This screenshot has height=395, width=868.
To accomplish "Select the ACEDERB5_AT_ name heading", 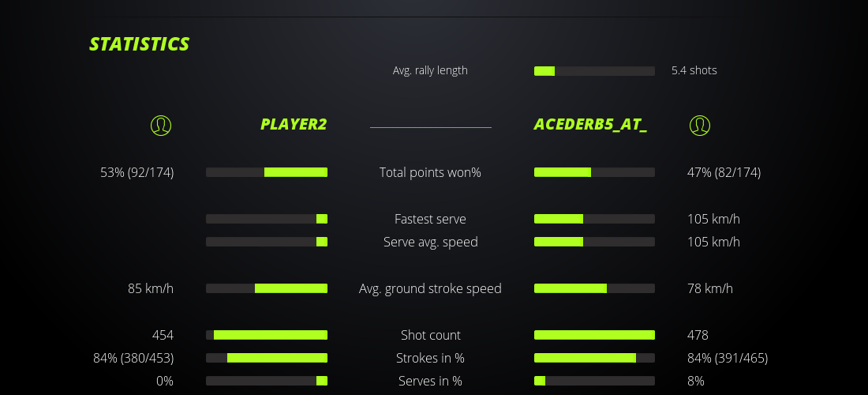I will pos(590,125).
